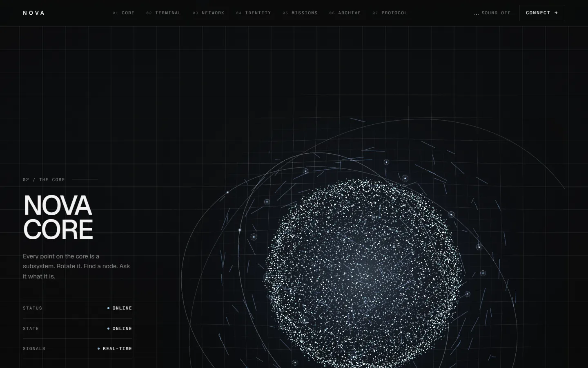Click the SIGNALS row label

pyautogui.click(x=34, y=349)
